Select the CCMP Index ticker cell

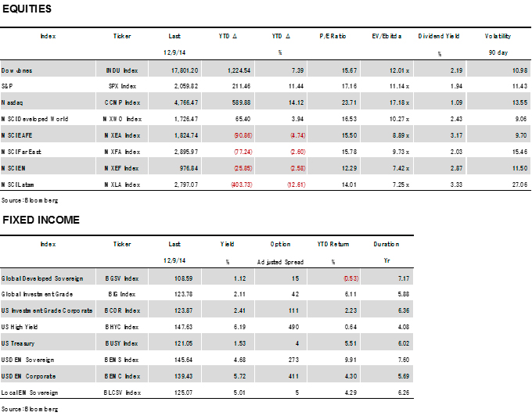click(123, 102)
